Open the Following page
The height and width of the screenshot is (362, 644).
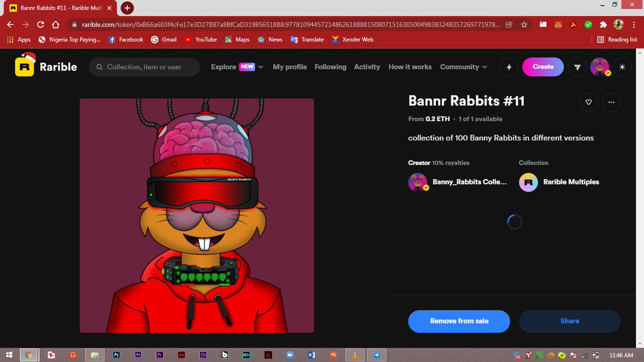331,67
